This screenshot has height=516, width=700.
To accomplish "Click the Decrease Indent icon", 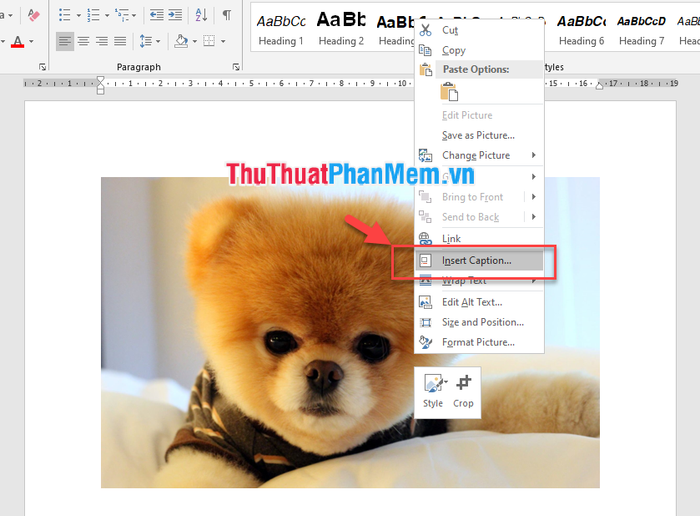I will pyautogui.click(x=156, y=15).
